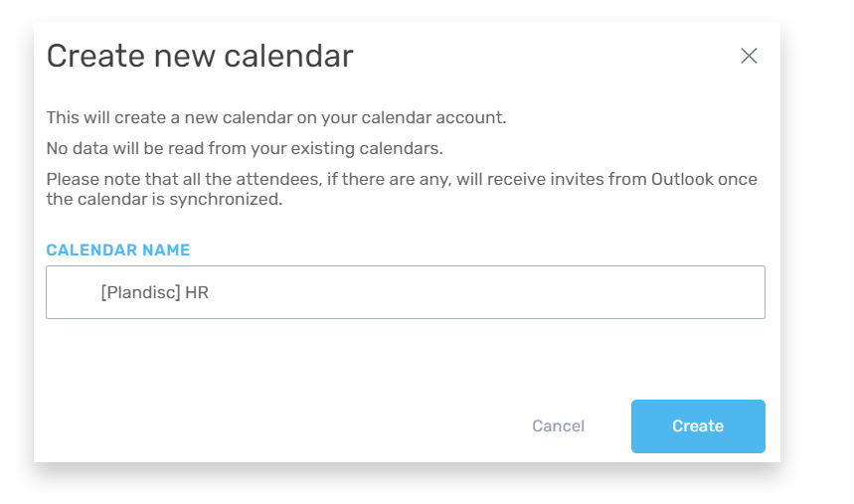The height and width of the screenshot is (504, 854).
Task: Click the "Create new calendar" dialog title
Action: tap(200, 56)
